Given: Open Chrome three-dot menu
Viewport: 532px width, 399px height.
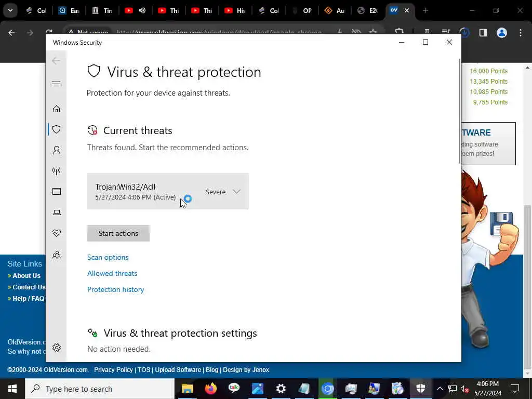Looking at the screenshot, I should click(521, 33).
